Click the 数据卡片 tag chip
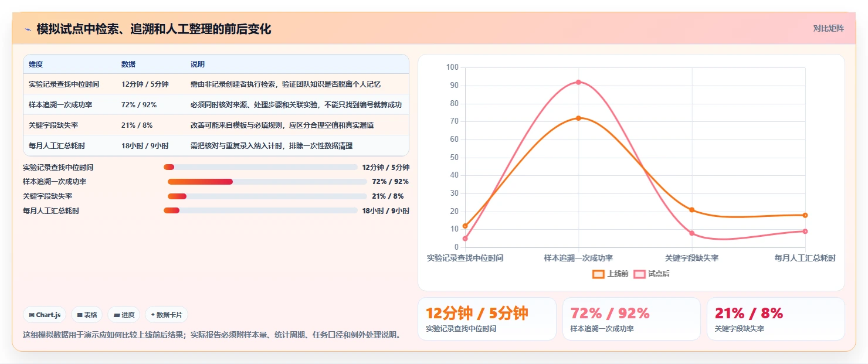This screenshot has width=868, height=364. (167, 315)
